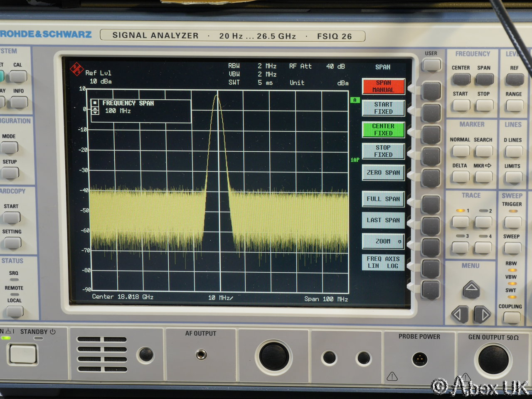The width and height of the screenshot is (532, 399).
Task: Switch FREQ AXIS between LIN and LOG
Action: click(x=383, y=262)
